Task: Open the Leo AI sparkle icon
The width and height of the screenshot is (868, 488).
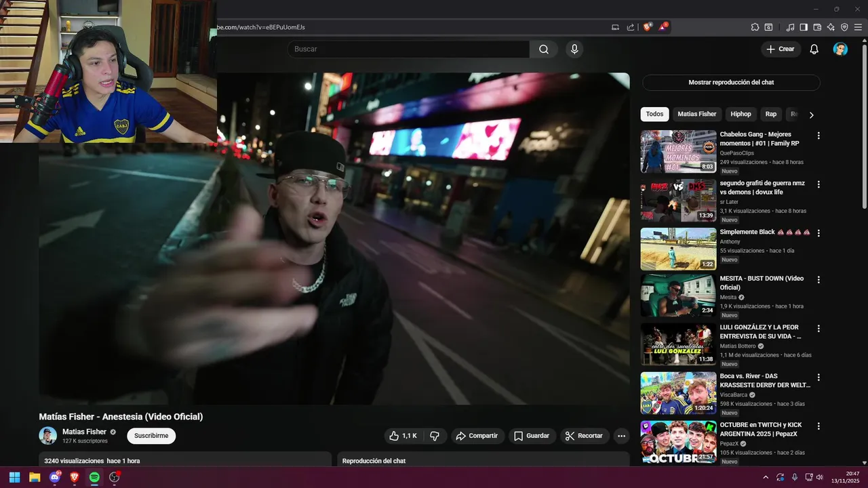Action: point(831,27)
